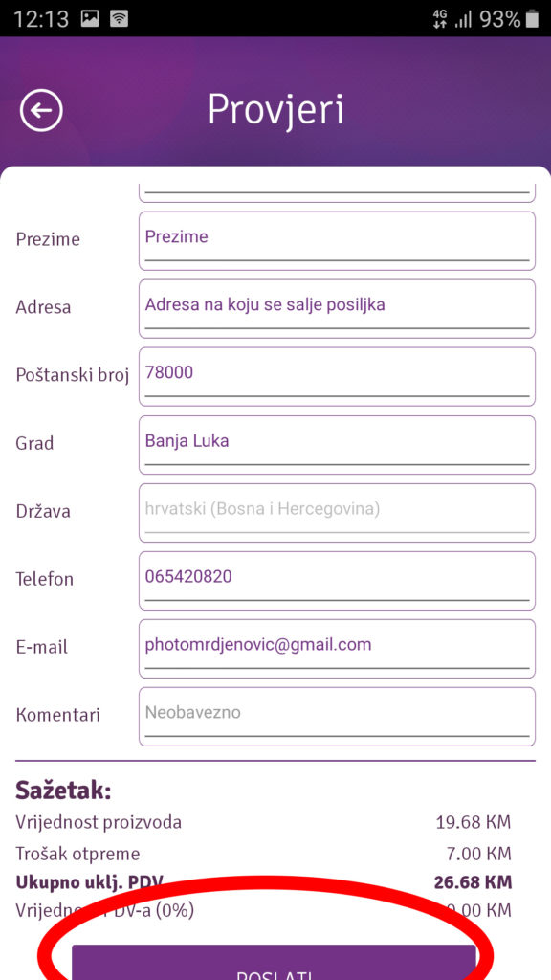551x980 pixels.
Task: Tap the POSLATI send button
Action: (x=274, y=963)
